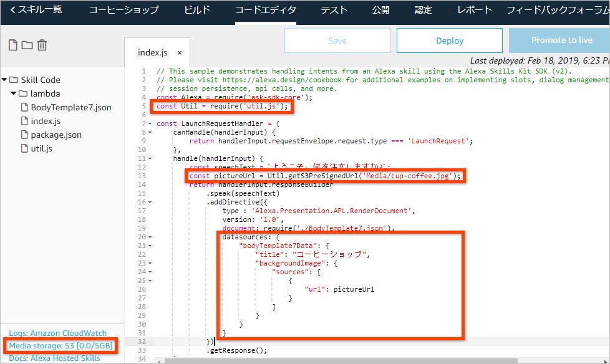The image size is (610, 364).
Task: Fold code at line 11
Action: 150,159
